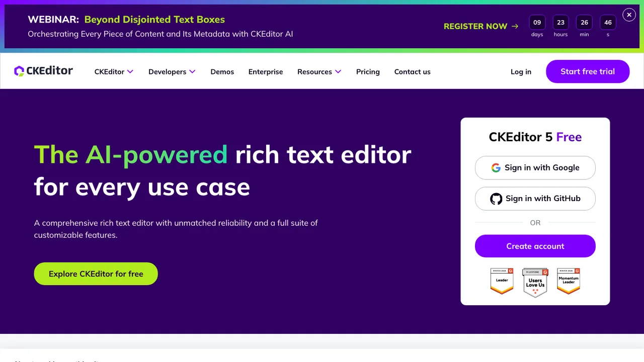Click the min countdown box

tap(584, 23)
